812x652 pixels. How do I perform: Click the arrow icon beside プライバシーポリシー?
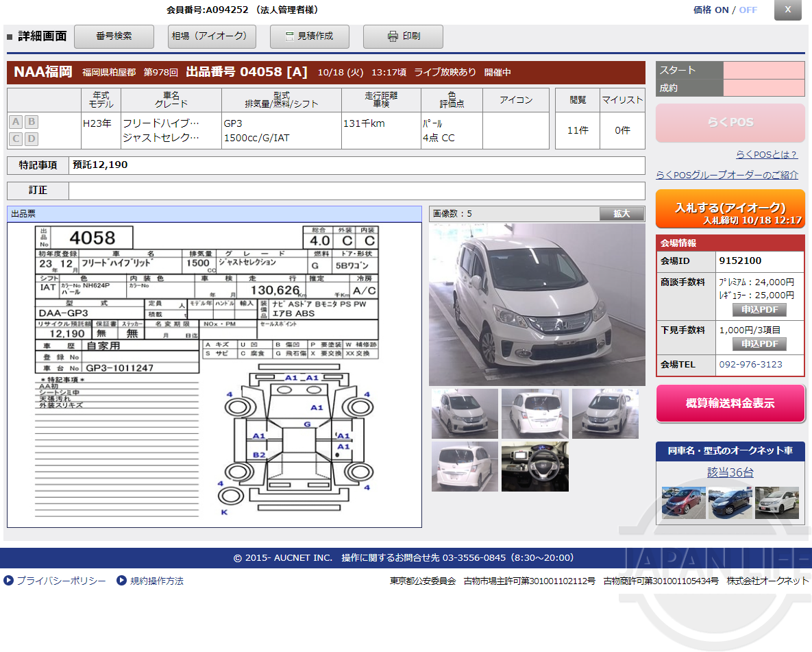8,580
